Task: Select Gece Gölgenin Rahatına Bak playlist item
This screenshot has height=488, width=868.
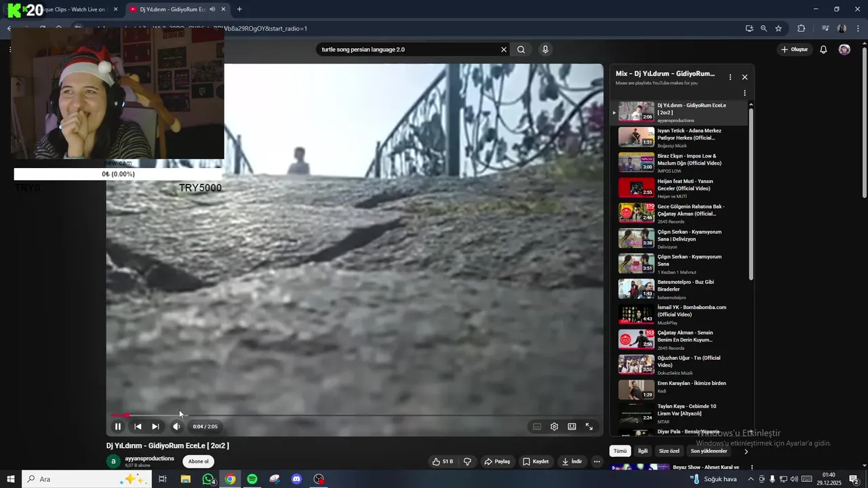Action: tap(678, 213)
